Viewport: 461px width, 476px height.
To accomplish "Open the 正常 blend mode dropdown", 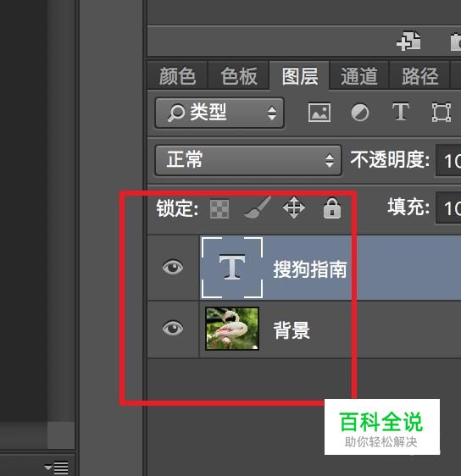I will pos(248,160).
